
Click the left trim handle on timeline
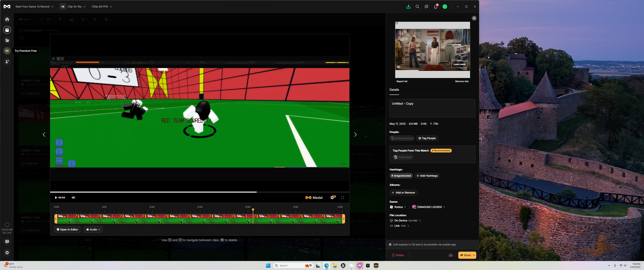pos(56,219)
